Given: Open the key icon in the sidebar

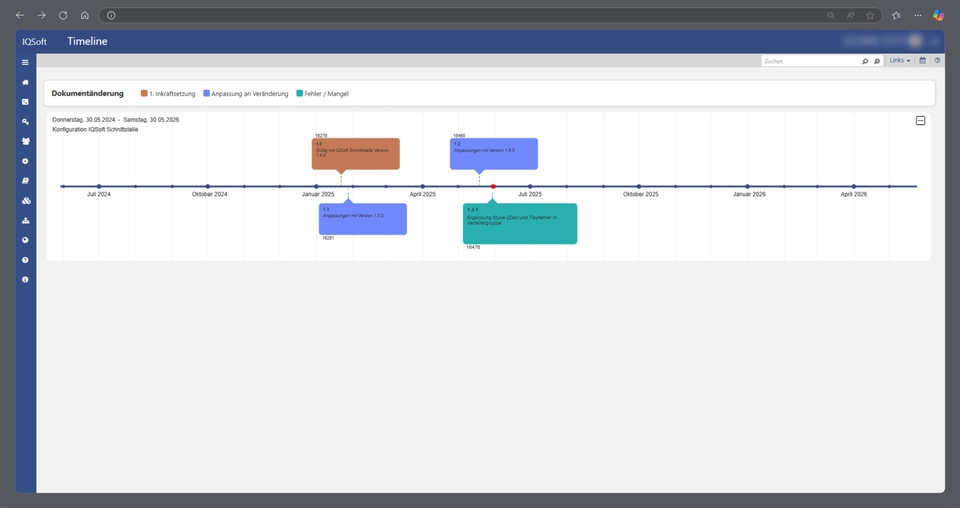Looking at the screenshot, I should (25, 122).
